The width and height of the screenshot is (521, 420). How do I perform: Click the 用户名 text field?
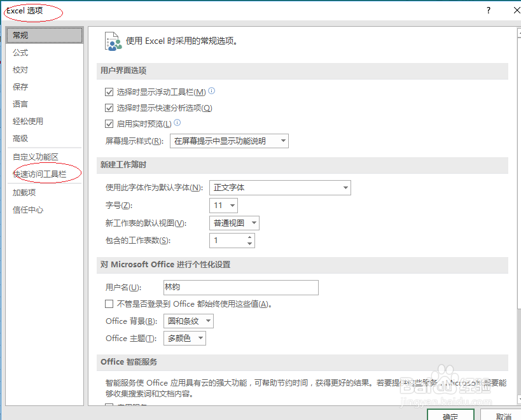tap(241, 288)
